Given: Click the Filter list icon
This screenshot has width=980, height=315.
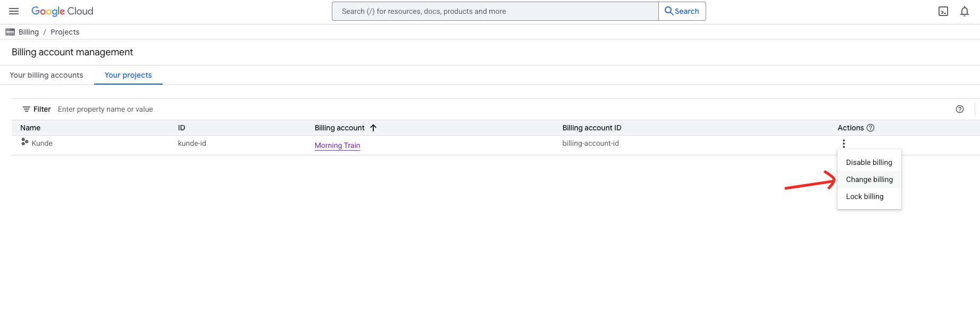Looking at the screenshot, I should (x=27, y=109).
